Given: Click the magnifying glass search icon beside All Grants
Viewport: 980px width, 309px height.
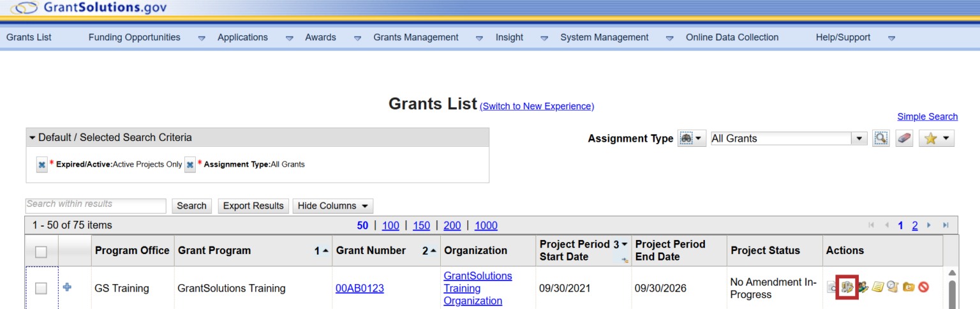Looking at the screenshot, I should tap(880, 139).
